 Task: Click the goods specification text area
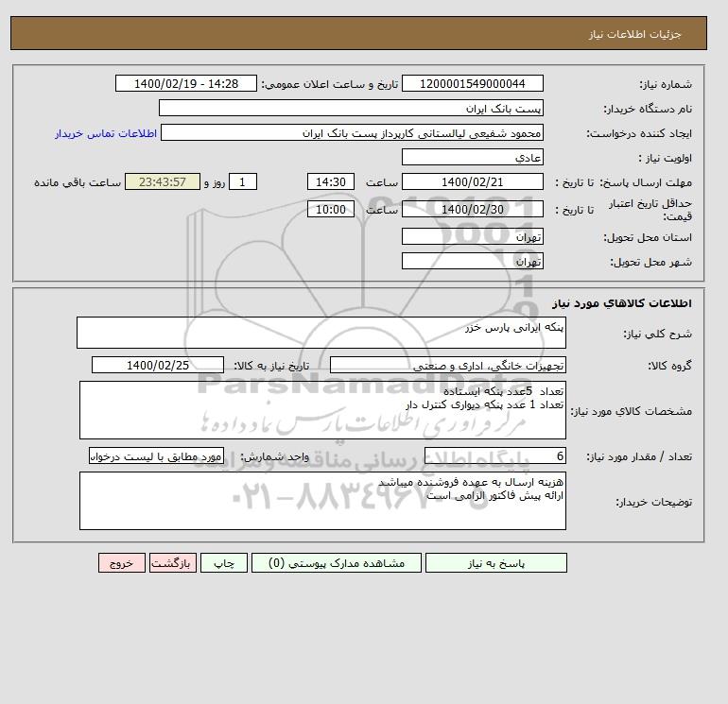(322, 410)
